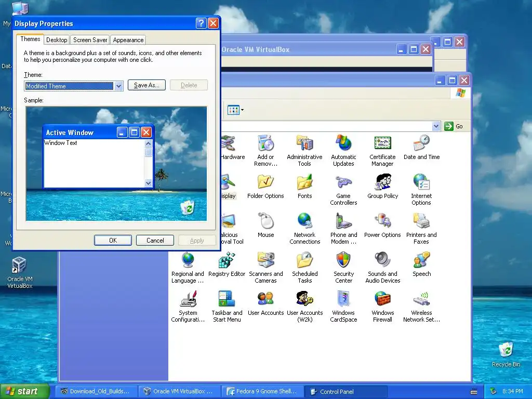
Task: Switch to Download_Old_Builds taskbar item
Action: point(97,391)
